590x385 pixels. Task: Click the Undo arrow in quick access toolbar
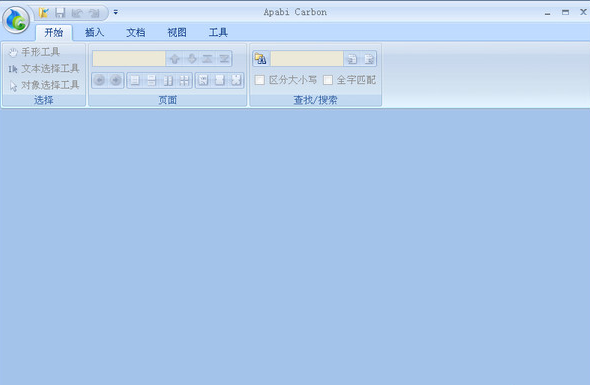(x=77, y=14)
